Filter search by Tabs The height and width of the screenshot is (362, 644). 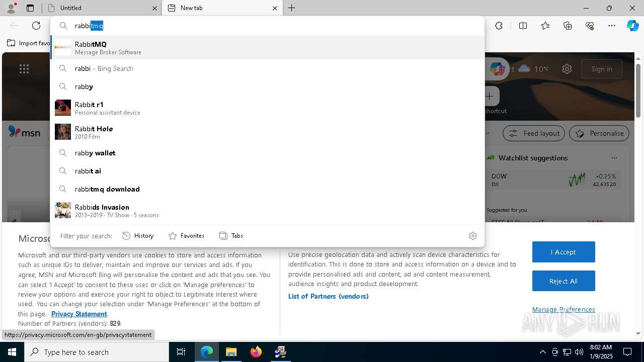tap(231, 235)
